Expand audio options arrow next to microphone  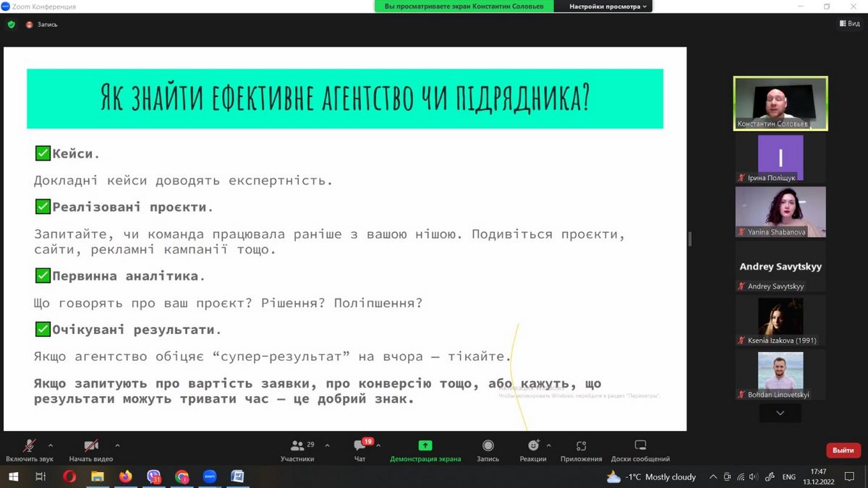pos(51,445)
